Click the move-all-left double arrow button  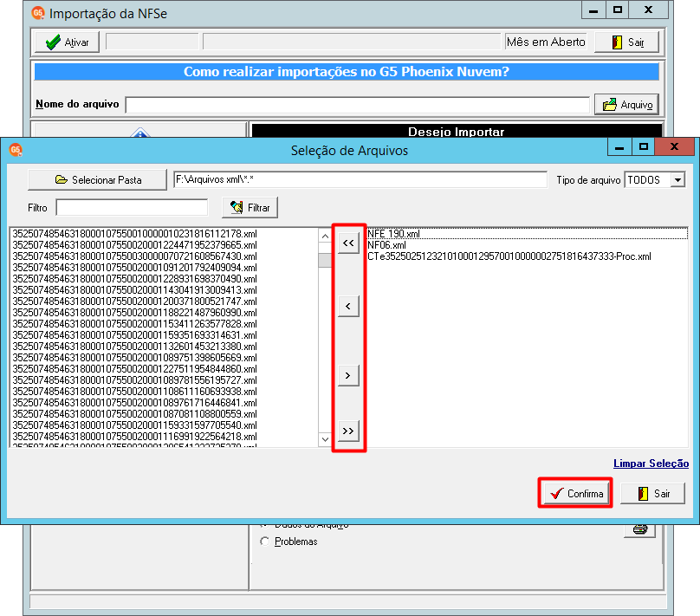(x=348, y=243)
